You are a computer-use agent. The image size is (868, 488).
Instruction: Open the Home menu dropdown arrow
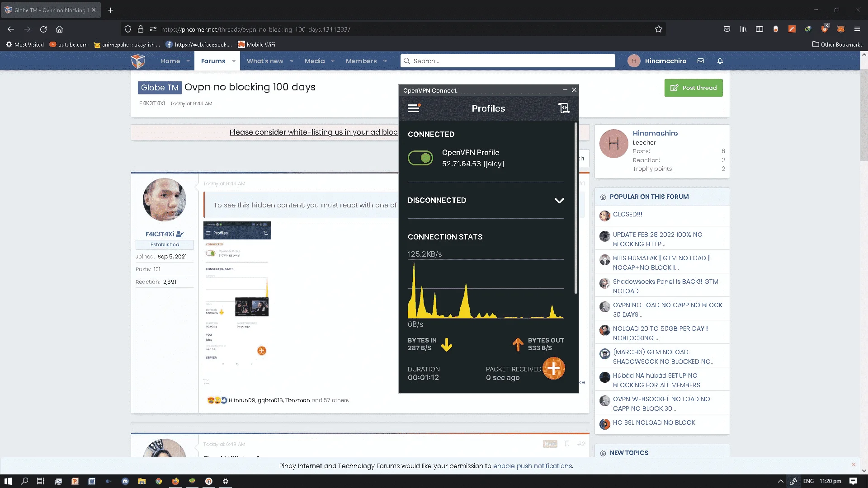pos(188,61)
